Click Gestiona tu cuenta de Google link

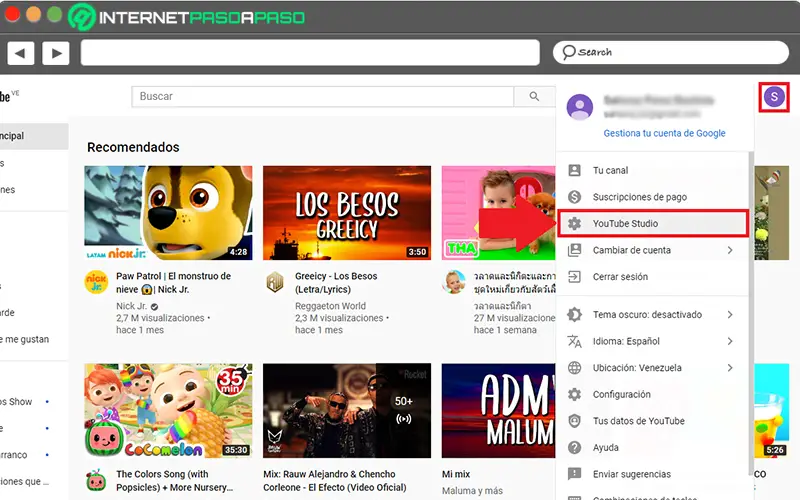[664, 133]
